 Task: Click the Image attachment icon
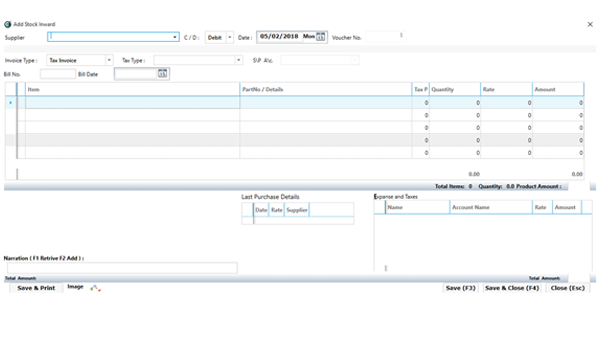[x=95, y=288]
